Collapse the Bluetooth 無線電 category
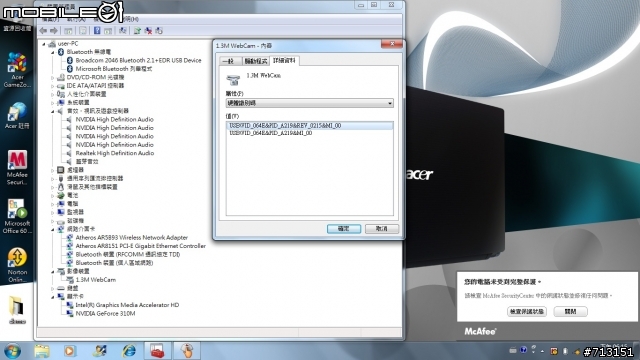Viewport: 640px width, 360px height. tap(53, 52)
